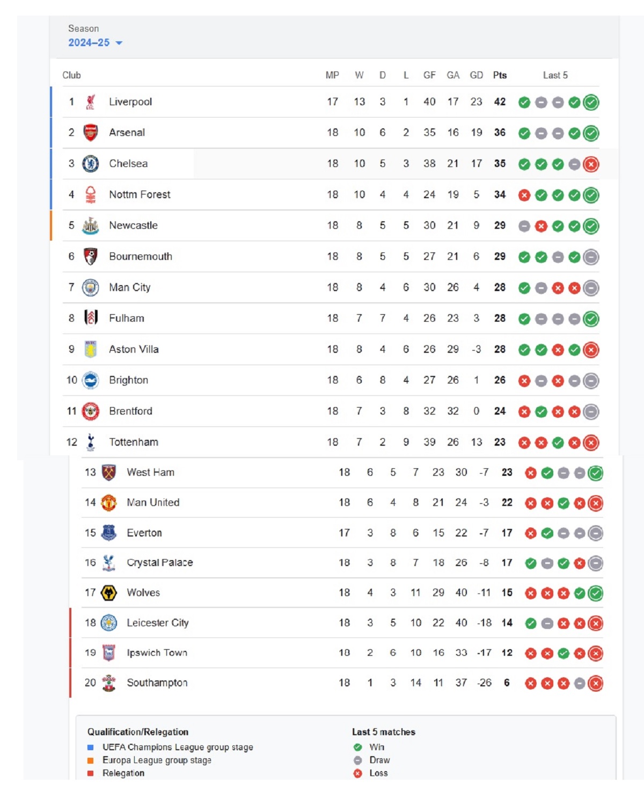The height and width of the screenshot is (812, 644).
Task: Click the Southampton club crest
Action: [109, 683]
